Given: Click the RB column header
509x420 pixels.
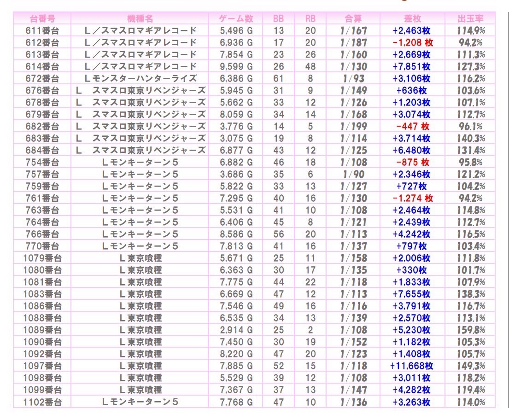Looking at the screenshot, I should 310,19.
